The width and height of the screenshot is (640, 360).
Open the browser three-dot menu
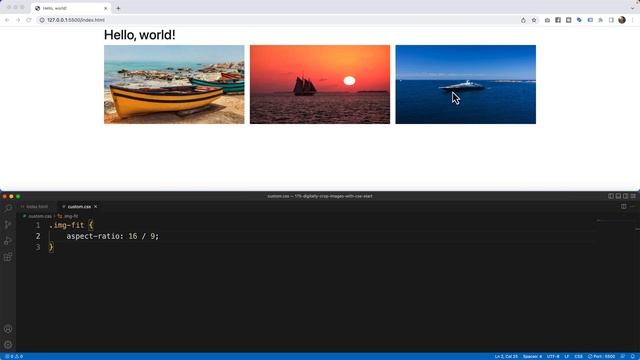pos(633,20)
